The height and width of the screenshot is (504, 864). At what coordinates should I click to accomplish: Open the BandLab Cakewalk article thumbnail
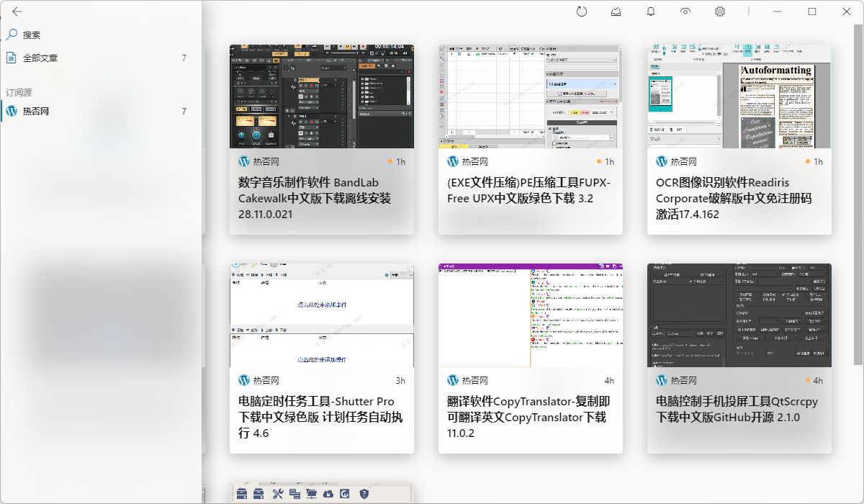tap(322, 96)
